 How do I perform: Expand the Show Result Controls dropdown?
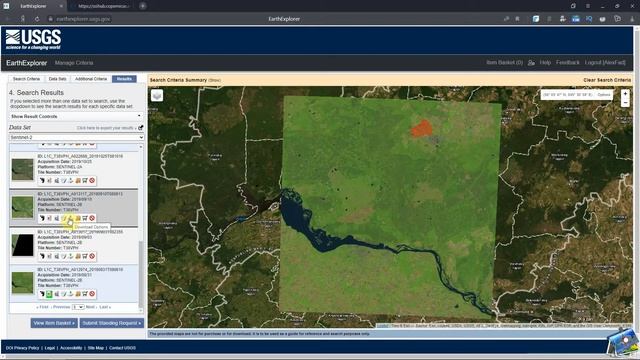76,116
